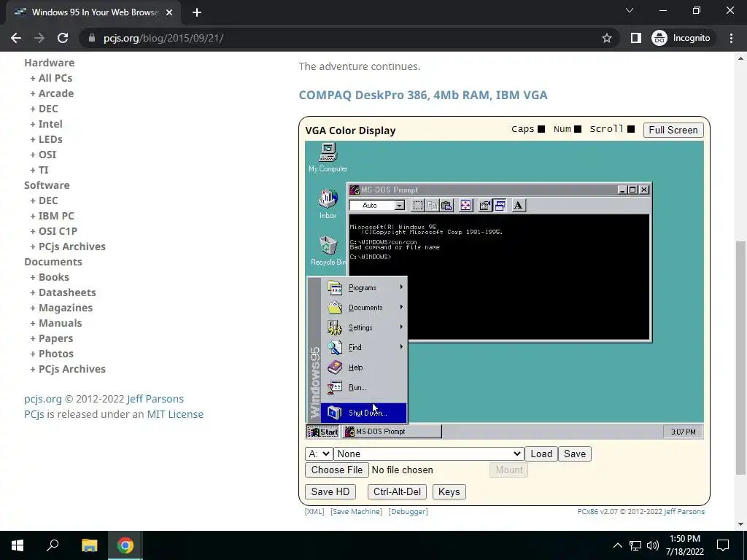This screenshot has width=747, height=560.
Task: Open the Jeff Parsons sidebar link
Action: [x=155, y=399]
